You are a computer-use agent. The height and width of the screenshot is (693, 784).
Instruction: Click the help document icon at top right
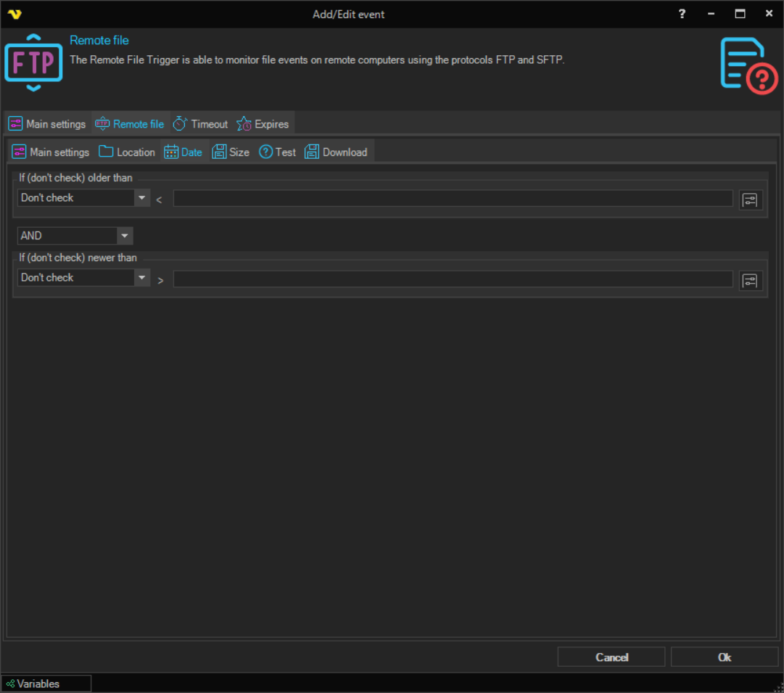pyautogui.click(x=748, y=65)
